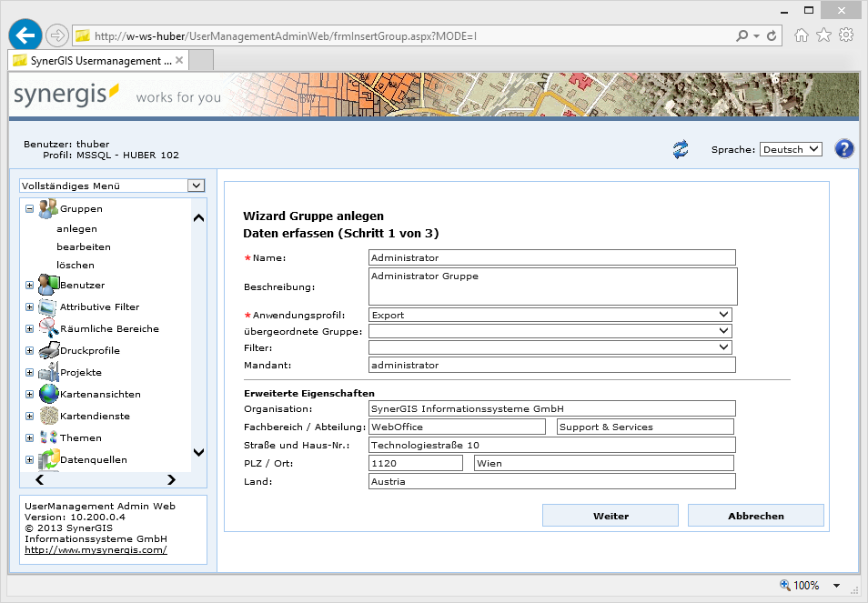Click the Themen icon in sidebar

[47, 437]
